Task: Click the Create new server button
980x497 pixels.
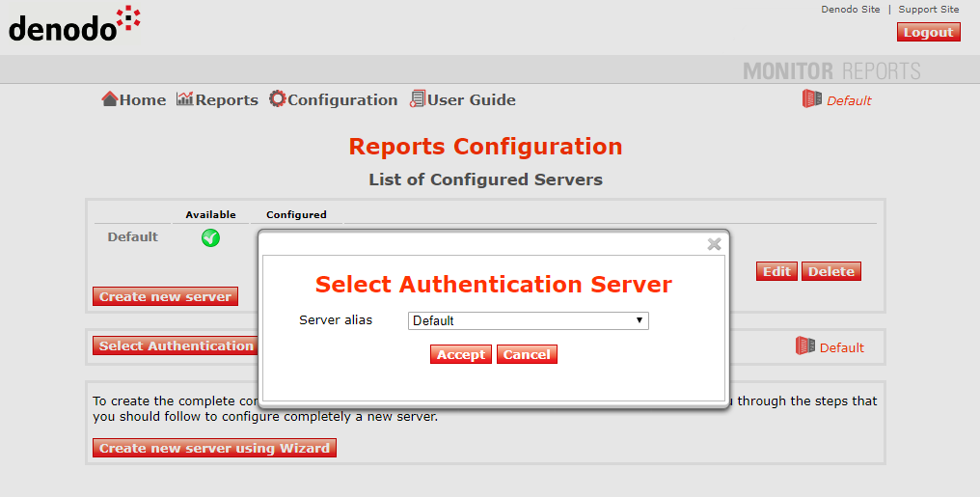Action: tap(165, 296)
